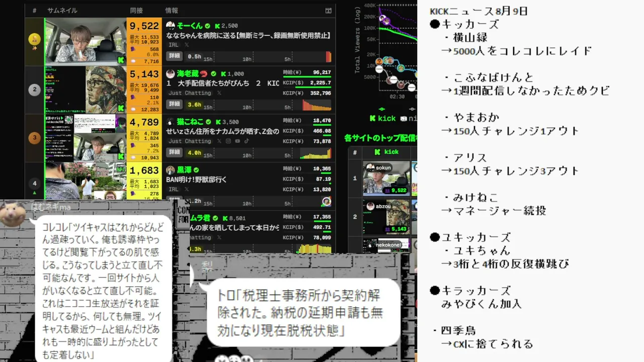Click the 情報 column header

tap(172, 10)
